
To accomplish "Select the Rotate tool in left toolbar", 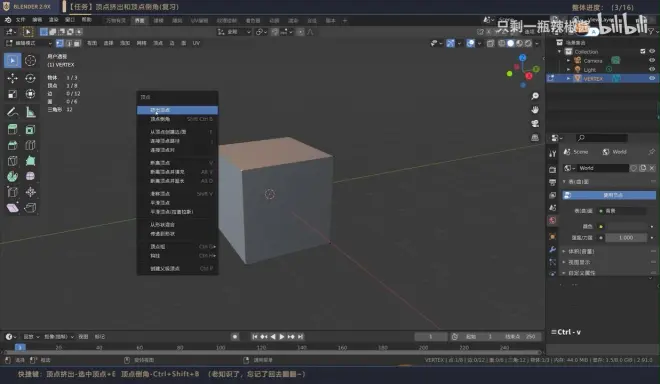I will (x=30, y=78).
